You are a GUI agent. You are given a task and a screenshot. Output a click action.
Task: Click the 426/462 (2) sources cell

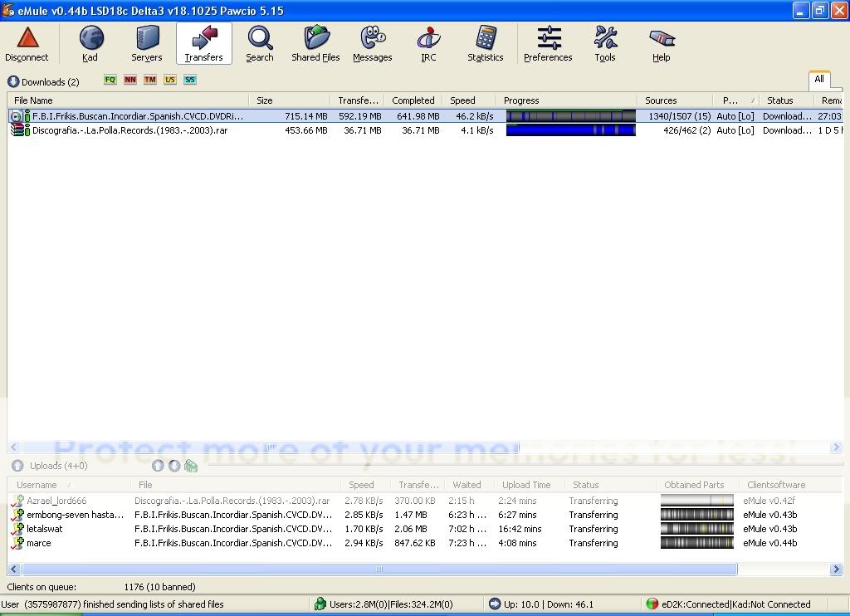tap(686, 130)
